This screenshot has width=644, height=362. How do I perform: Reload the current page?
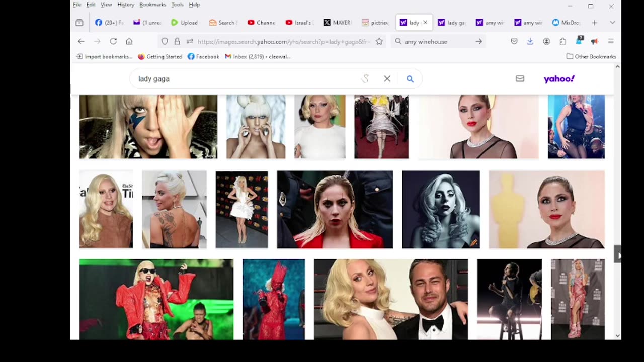pyautogui.click(x=113, y=41)
